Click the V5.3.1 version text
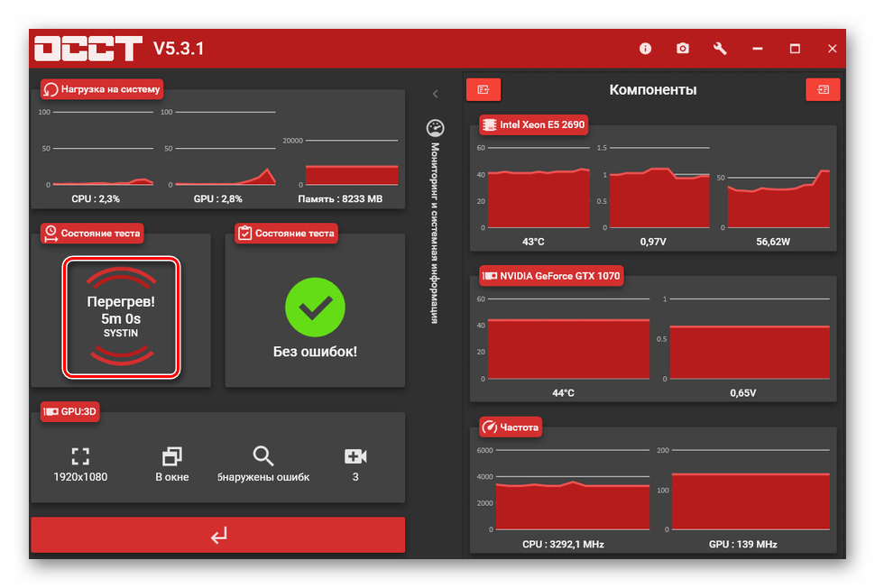 tap(179, 49)
